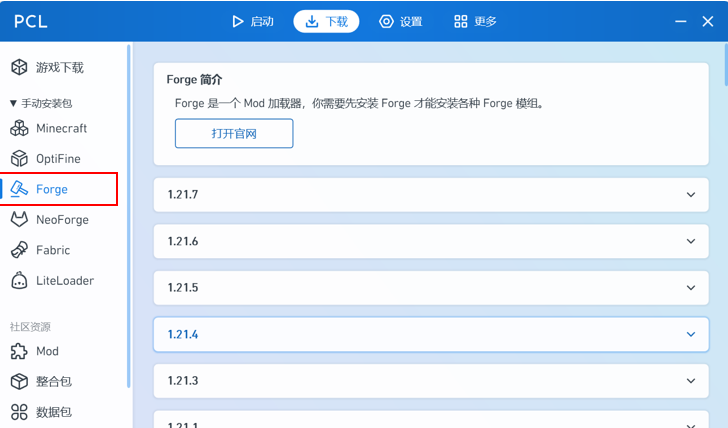
Task: Expand the 1.21.5 version chevron
Action: [691, 288]
